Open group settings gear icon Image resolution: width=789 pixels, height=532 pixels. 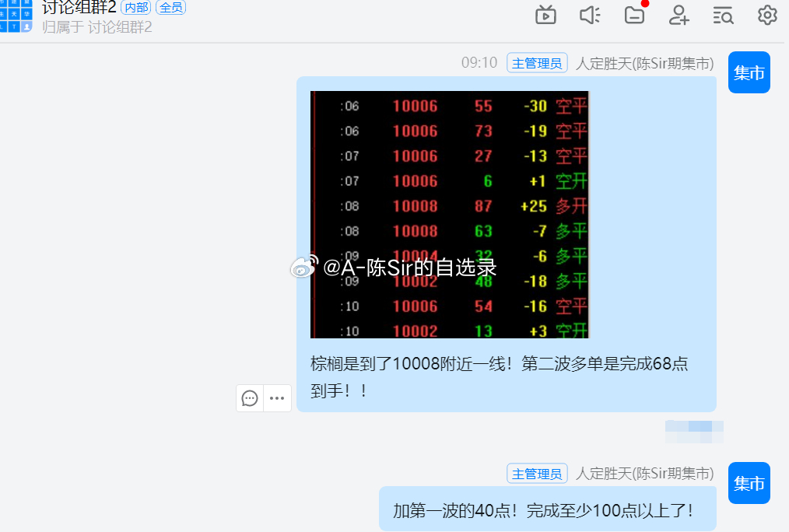click(767, 15)
